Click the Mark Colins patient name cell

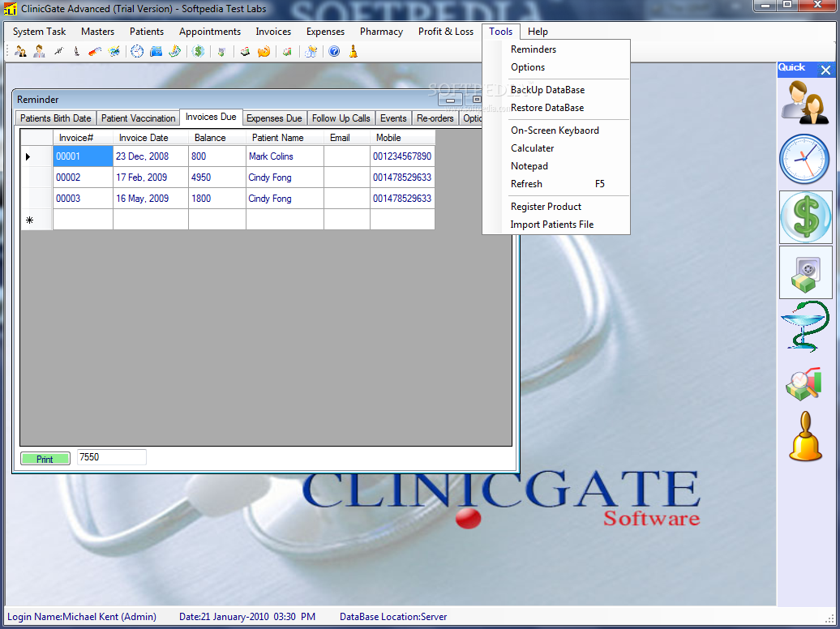pyautogui.click(x=285, y=156)
